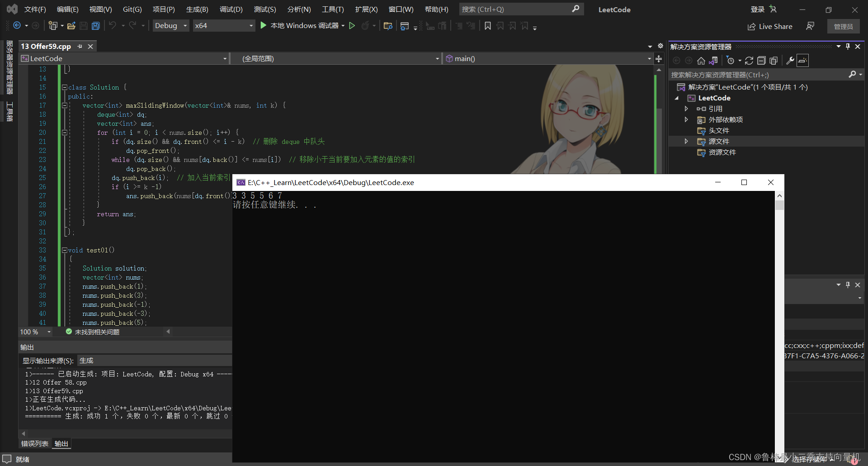Click the browser window icon in the toolbar
Image resolution: width=868 pixels, height=466 pixels.
pos(405,26)
